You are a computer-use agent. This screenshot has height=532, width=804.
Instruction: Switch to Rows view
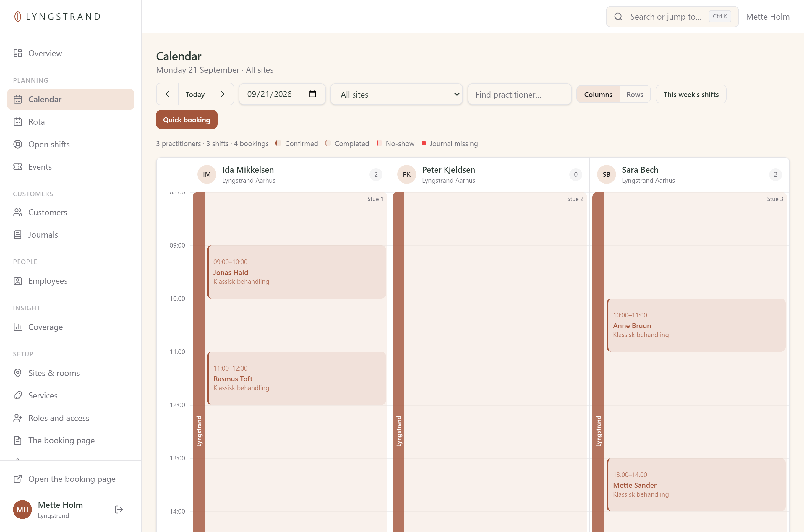634,94
